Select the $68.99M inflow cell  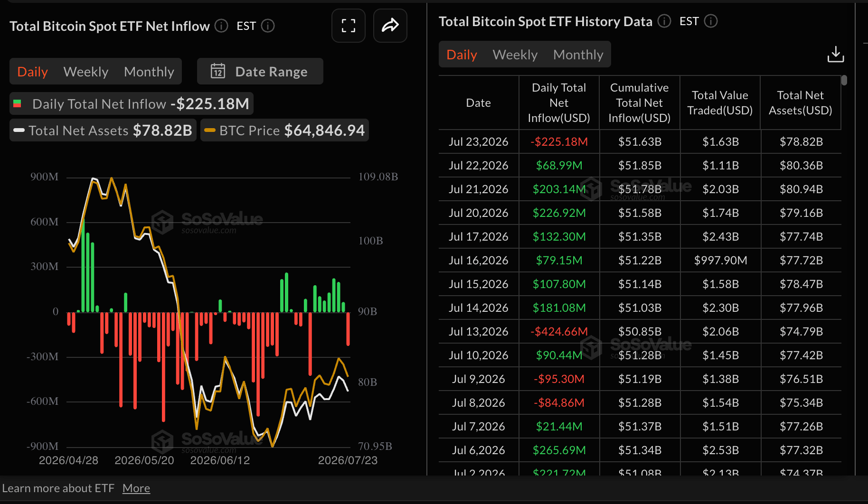coord(559,165)
